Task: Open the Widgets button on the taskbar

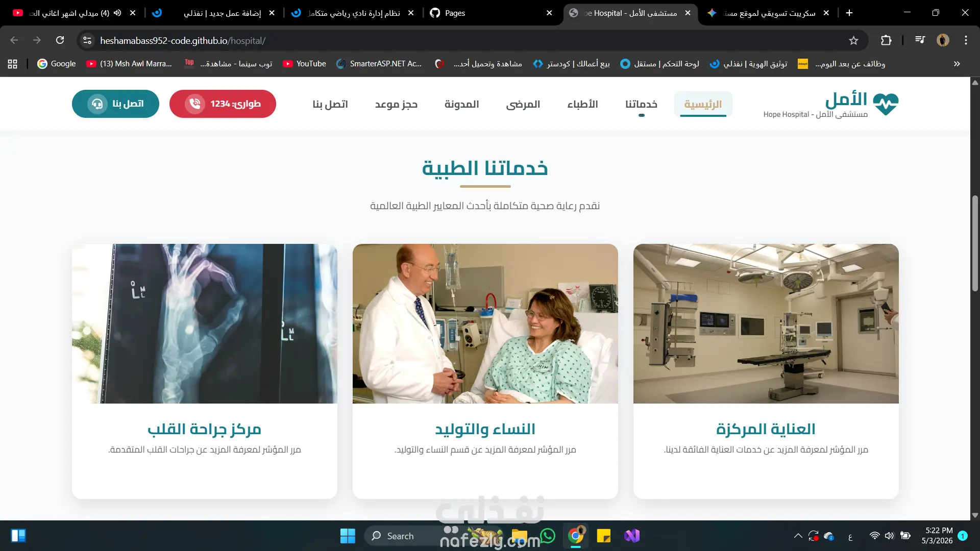Action: point(18,536)
